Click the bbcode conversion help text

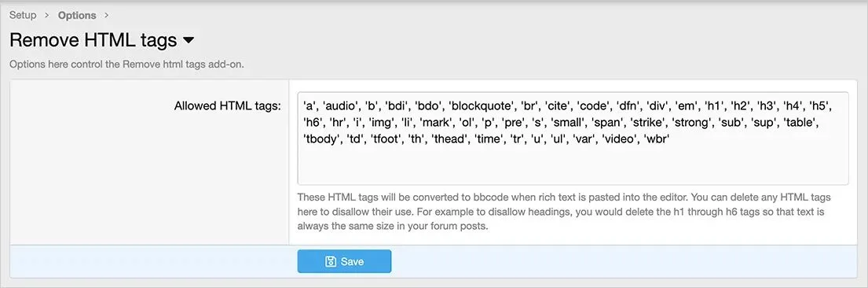[x=564, y=212]
